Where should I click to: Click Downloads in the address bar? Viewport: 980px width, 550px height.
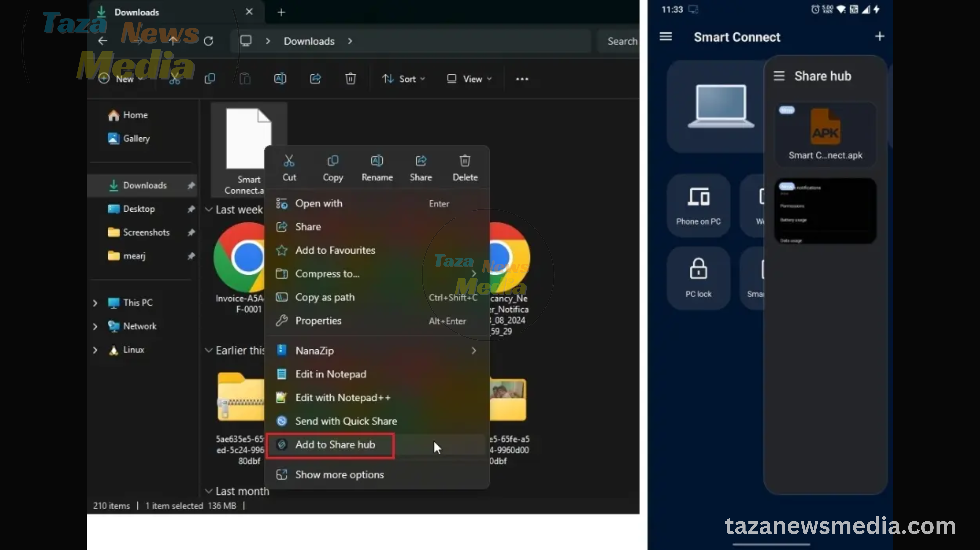[309, 41]
